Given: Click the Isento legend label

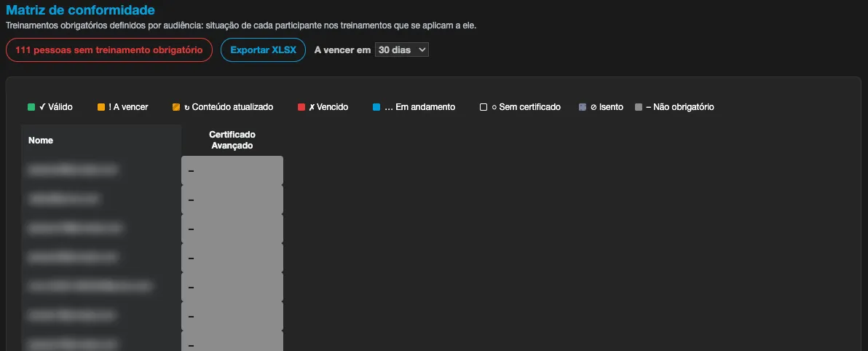Looking at the screenshot, I should coord(607,107).
